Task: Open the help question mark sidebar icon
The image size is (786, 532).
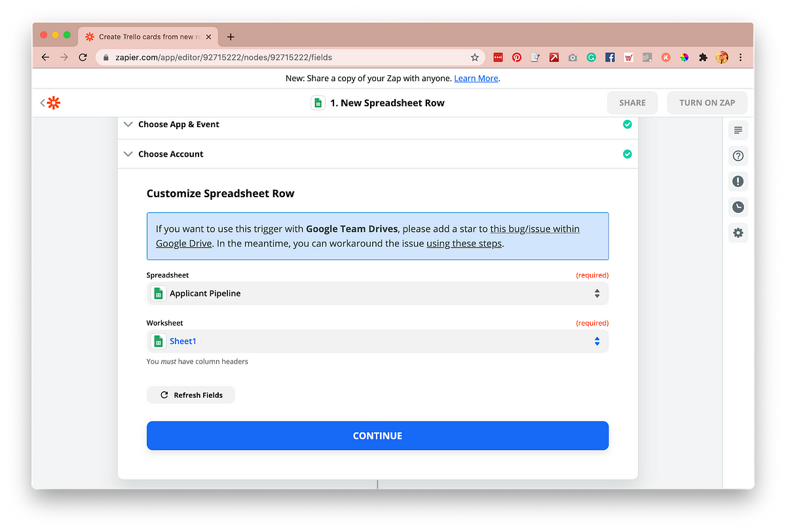Action: coord(738,156)
